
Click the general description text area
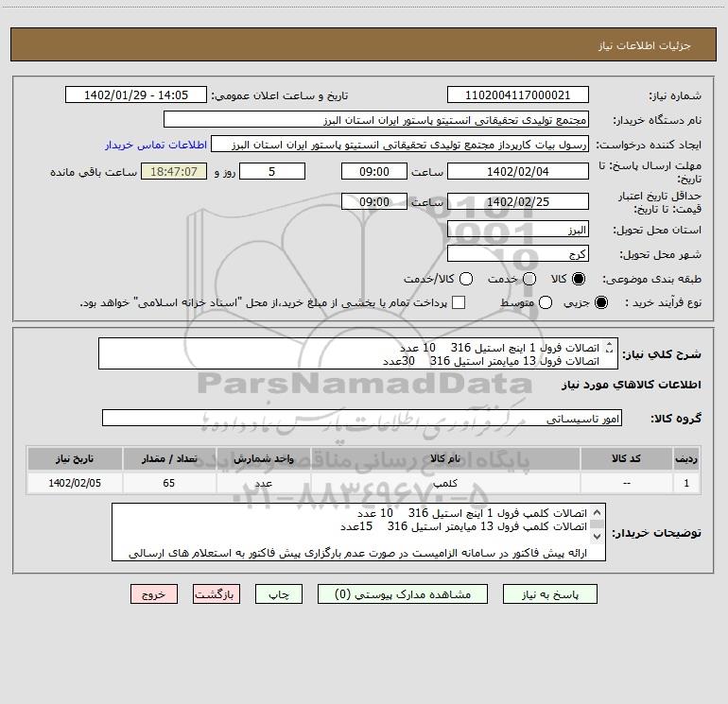358,353
